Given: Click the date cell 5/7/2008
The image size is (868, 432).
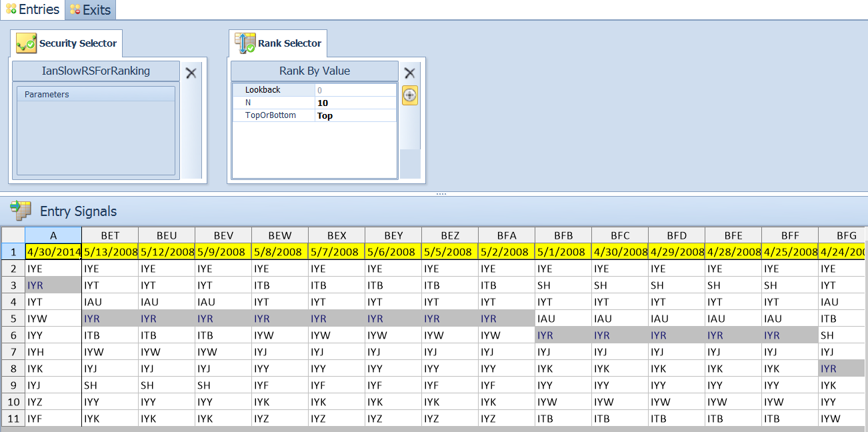Looking at the screenshot, I should (x=337, y=252).
